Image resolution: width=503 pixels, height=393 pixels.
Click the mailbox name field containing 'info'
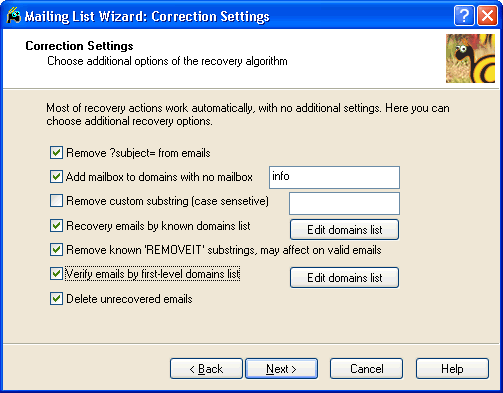(x=334, y=177)
